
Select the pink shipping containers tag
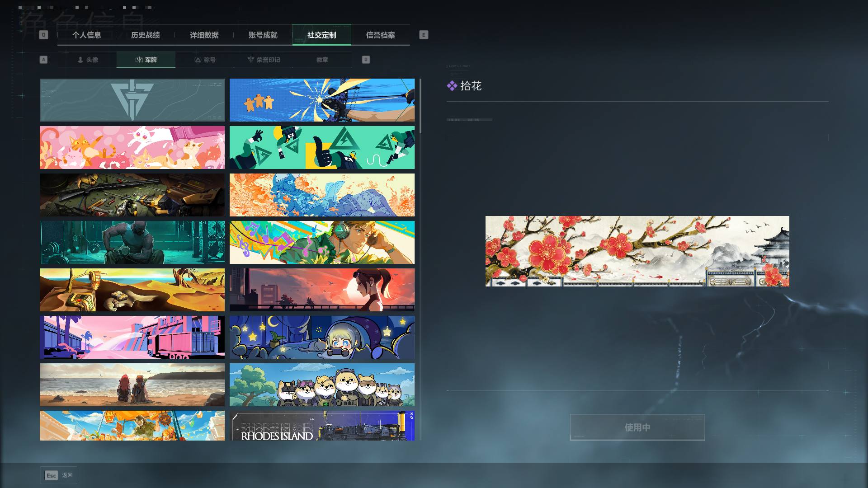click(132, 338)
